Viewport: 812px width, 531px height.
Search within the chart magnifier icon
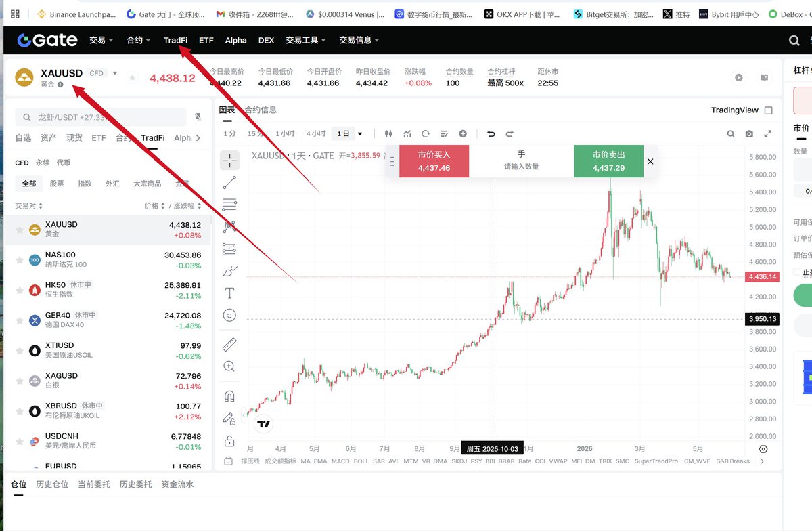click(731, 134)
